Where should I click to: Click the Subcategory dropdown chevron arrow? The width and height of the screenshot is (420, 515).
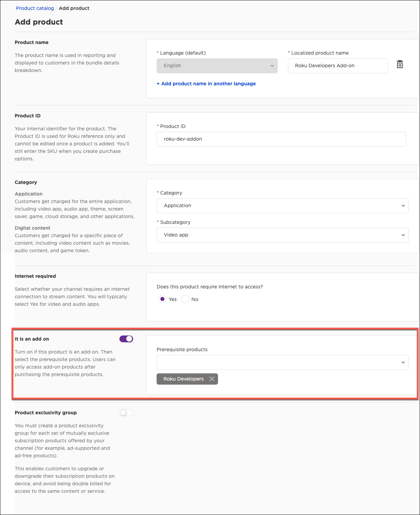click(403, 235)
